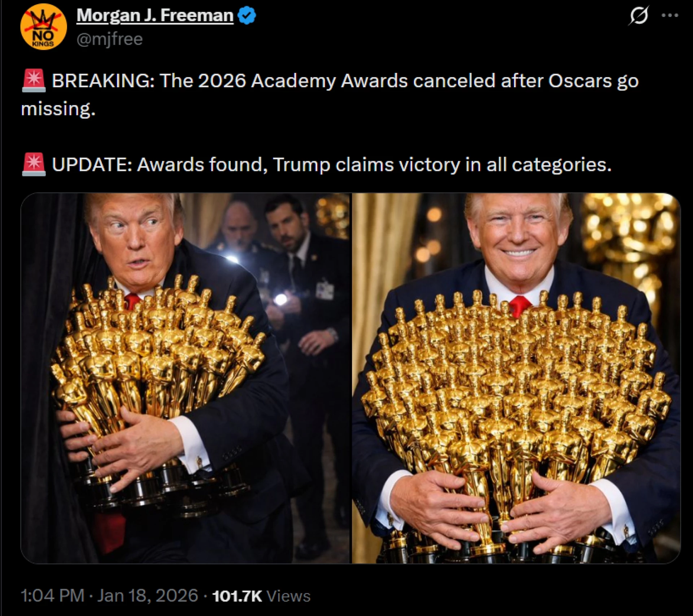This screenshot has height=616, width=693.
Task: Click the word UPDATE in the post
Action: click(92, 164)
